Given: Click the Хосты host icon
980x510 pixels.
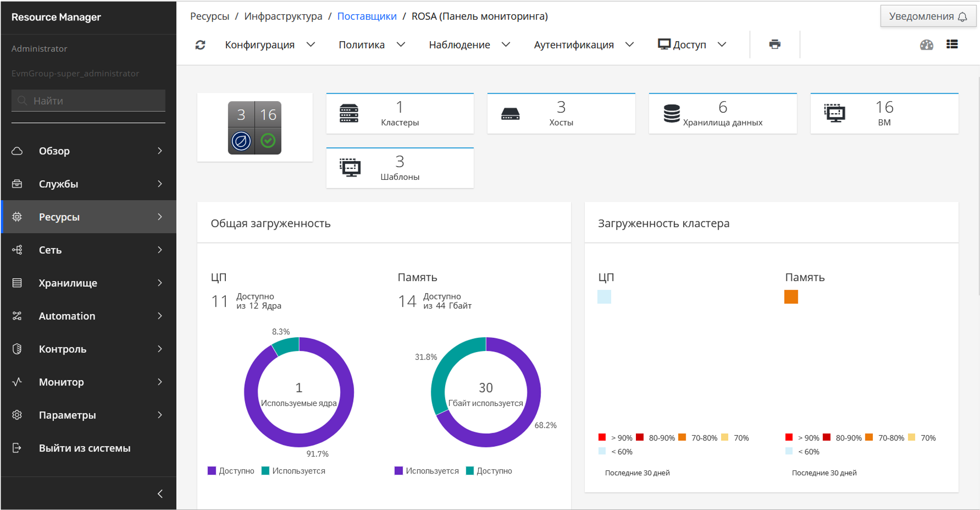Looking at the screenshot, I should (x=510, y=114).
